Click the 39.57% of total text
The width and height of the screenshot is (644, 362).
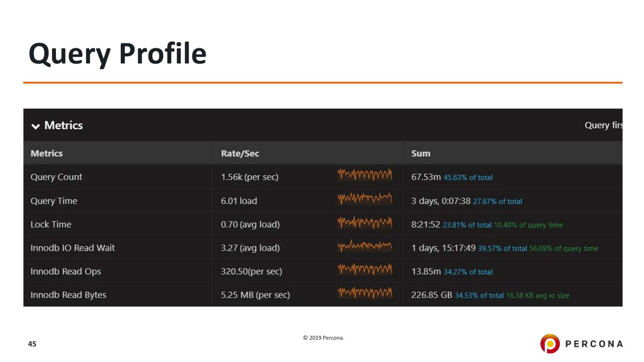pos(502,248)
